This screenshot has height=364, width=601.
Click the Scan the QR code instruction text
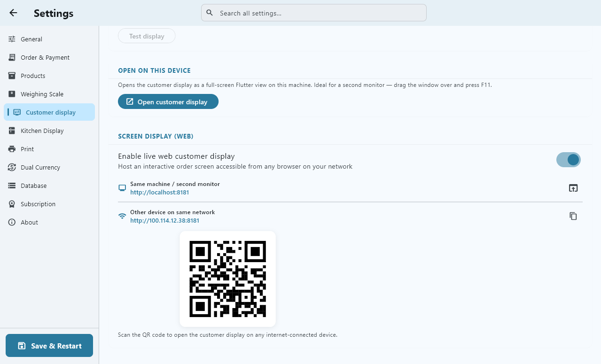227,335
